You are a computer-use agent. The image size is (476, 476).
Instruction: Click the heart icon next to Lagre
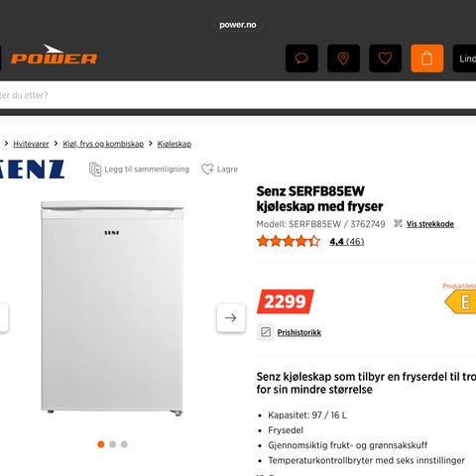[x=207, y=170]
